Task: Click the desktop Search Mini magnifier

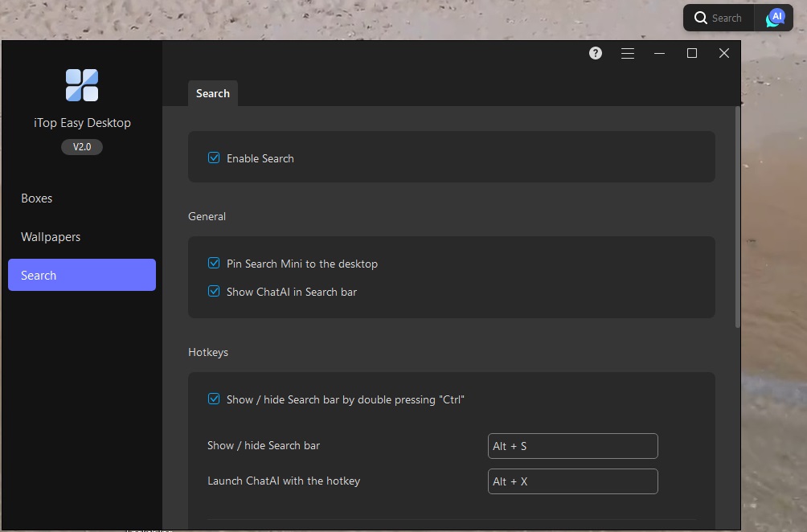Action: (700, 18)
